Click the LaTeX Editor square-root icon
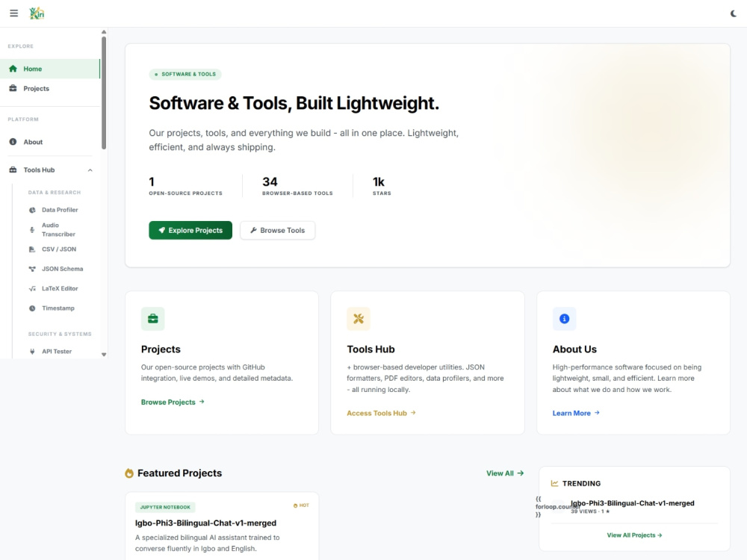747x560 pixels. 32,288
